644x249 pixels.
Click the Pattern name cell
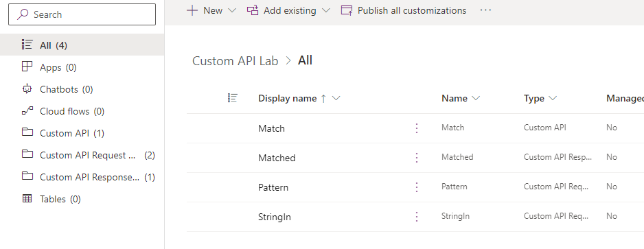pyautogui.click(x=455, y=187)
